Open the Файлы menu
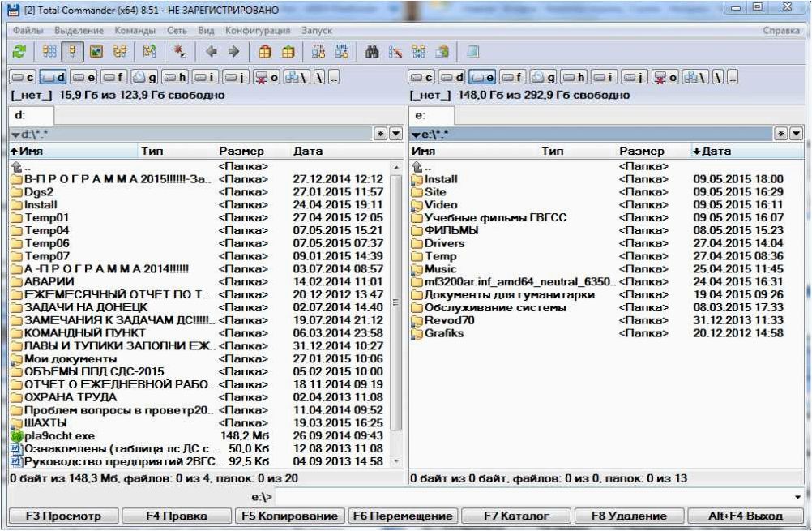This screenshot has width=812, height=531. click(x=28, y=31)
